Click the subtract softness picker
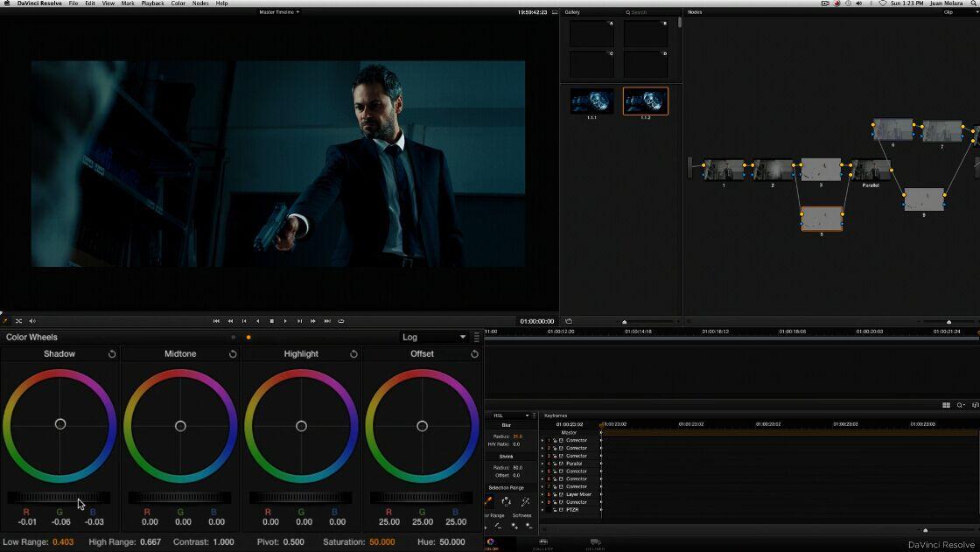 point(528,526)
